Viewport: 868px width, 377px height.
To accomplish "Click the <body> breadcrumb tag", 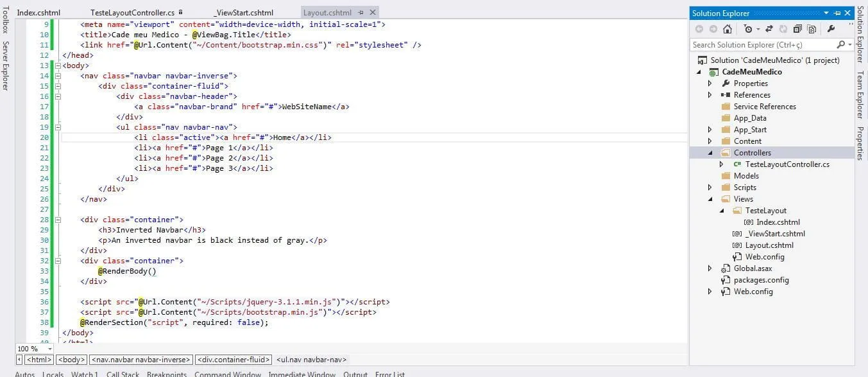I will (x=71, y=360).
